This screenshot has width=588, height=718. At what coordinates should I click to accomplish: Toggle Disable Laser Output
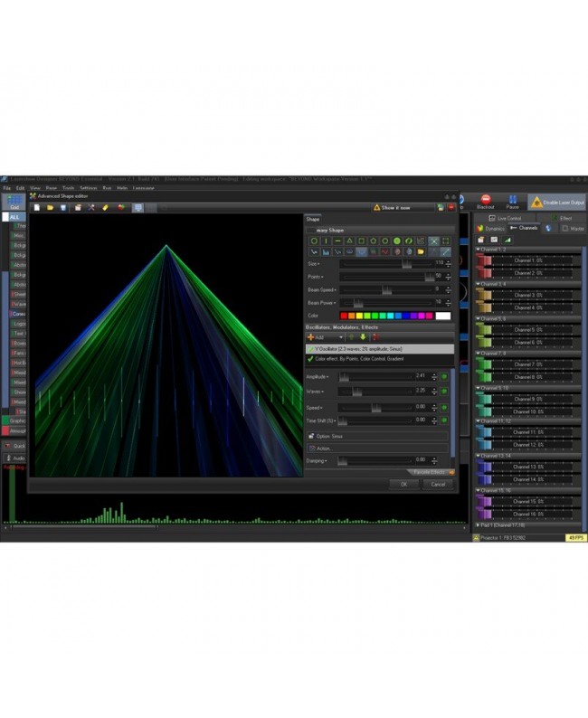(x=557, y=202)
